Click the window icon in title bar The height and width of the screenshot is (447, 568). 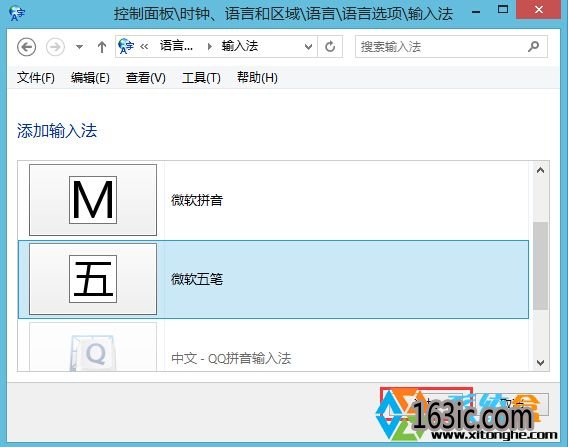click(x=17, y=13)
